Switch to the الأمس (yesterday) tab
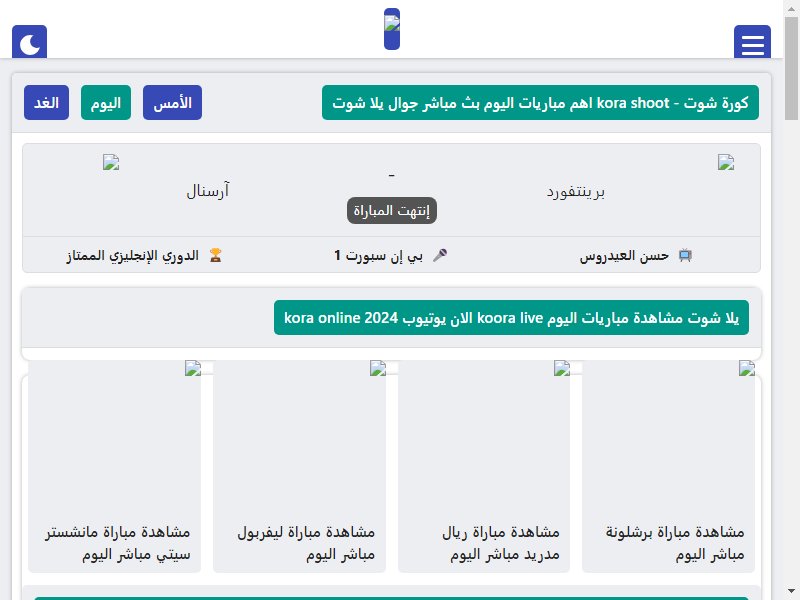Viewport: 800px width, 600px height. click(x=172, y=103)
